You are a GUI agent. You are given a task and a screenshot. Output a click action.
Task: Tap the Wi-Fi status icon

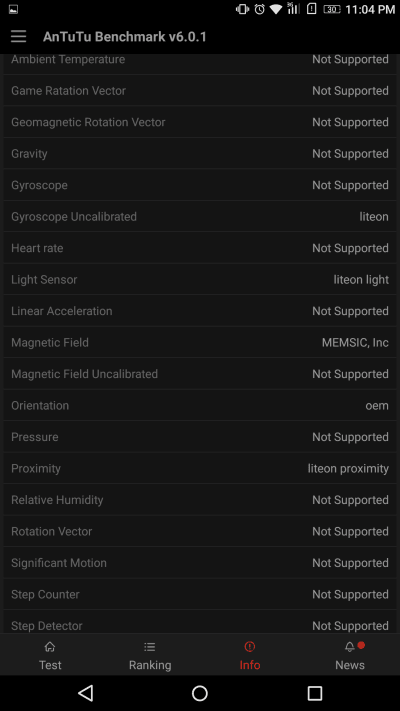tap(276, 9)
